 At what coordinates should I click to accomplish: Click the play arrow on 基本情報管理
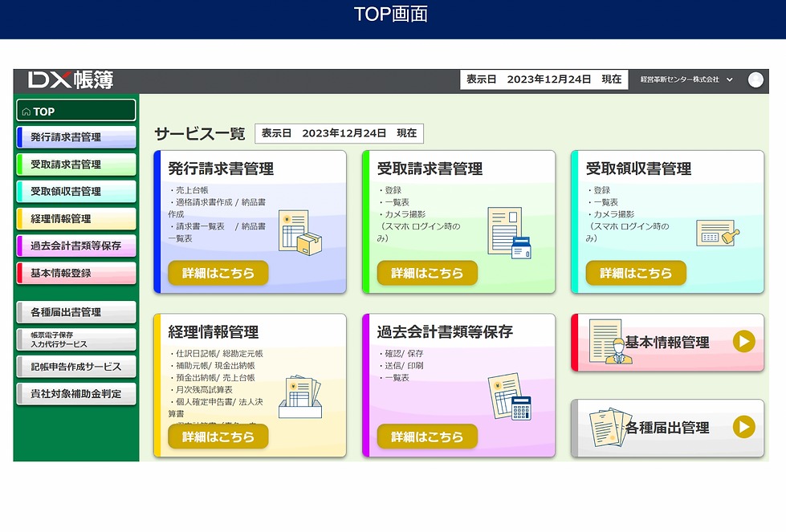click(744, 341)
